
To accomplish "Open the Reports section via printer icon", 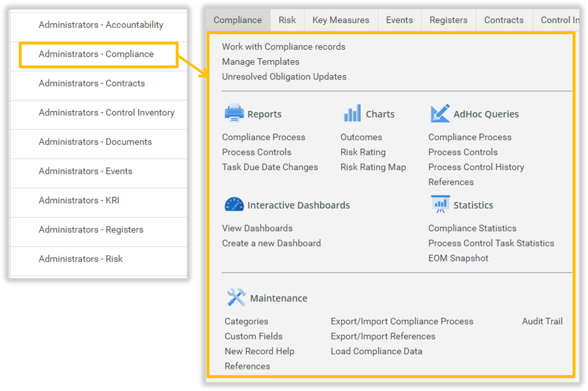I will point(234,113).
